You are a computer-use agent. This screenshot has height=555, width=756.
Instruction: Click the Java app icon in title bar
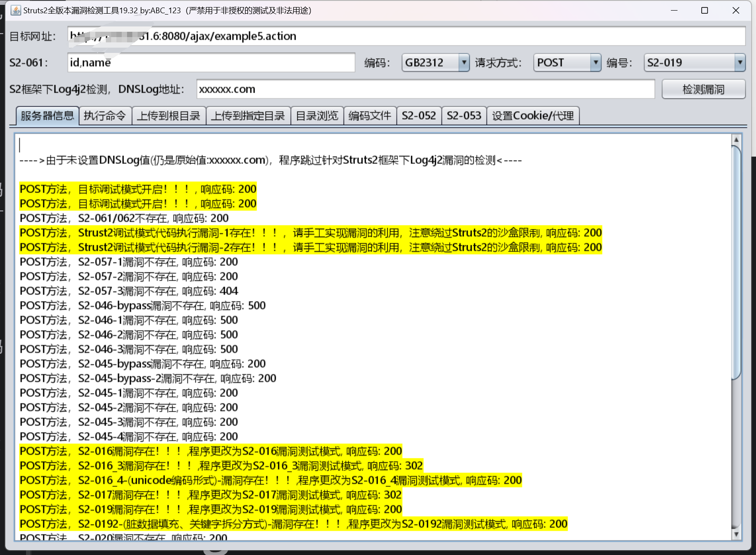tap(16, 10)
